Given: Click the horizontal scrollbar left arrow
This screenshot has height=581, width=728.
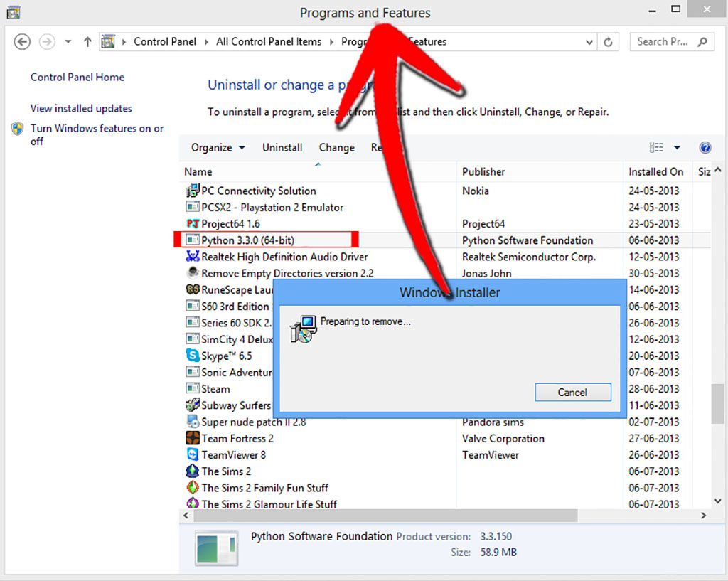Looking at the screenshot, I should pyautogui.click(x=186, y=515).
